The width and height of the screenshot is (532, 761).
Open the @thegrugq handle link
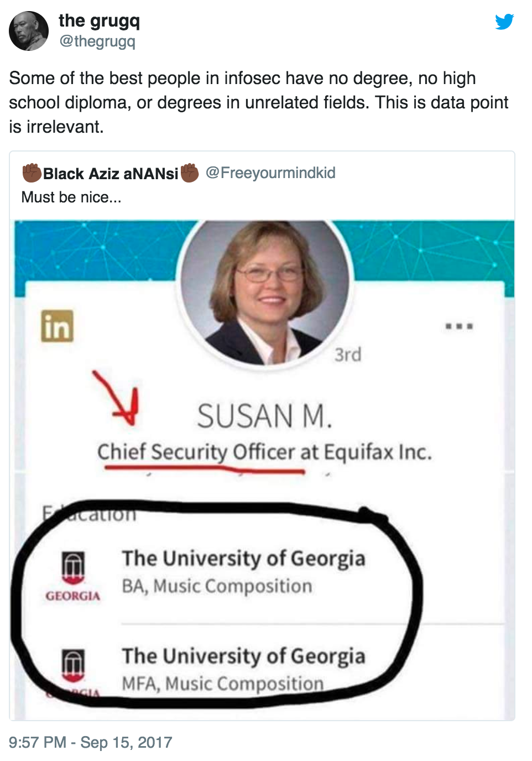tap(97, 41)
